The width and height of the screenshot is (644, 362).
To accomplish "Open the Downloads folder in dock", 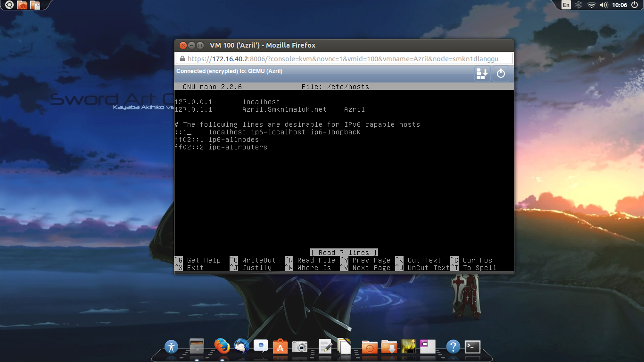I will click(389, 347).
